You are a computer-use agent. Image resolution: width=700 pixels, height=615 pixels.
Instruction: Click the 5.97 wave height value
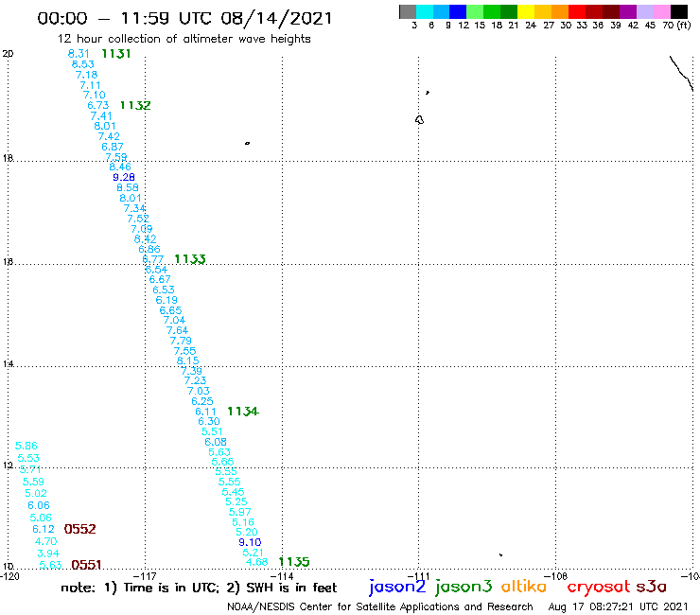(x=240, y=512)
